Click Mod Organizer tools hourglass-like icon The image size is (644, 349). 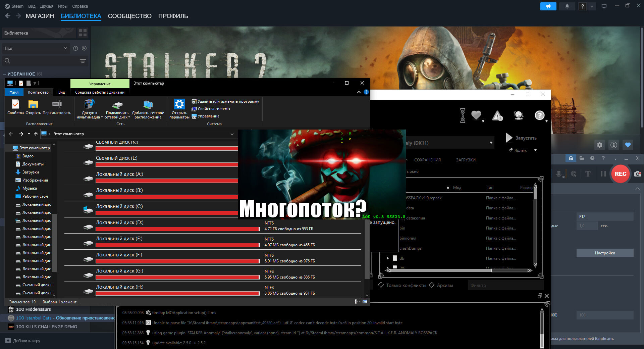463,115
